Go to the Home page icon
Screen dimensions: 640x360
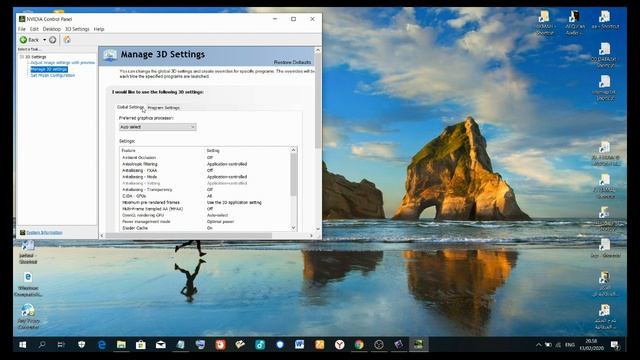tap(67, 40)
